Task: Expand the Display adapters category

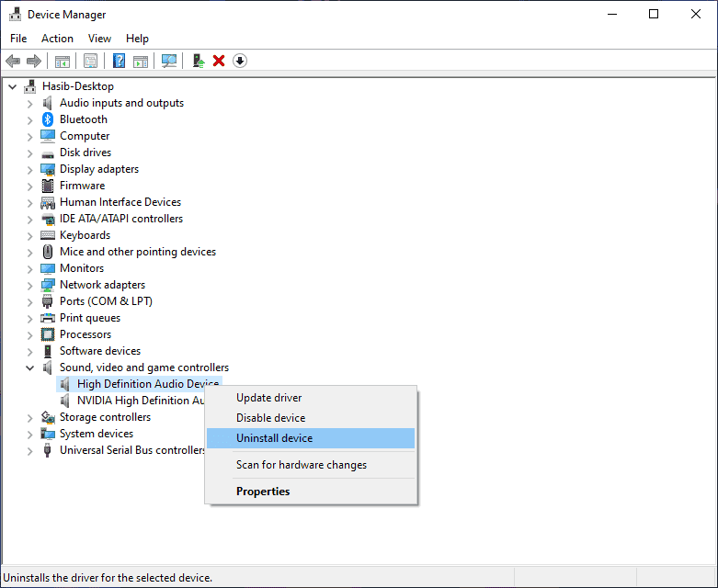Action: [29, 169]
